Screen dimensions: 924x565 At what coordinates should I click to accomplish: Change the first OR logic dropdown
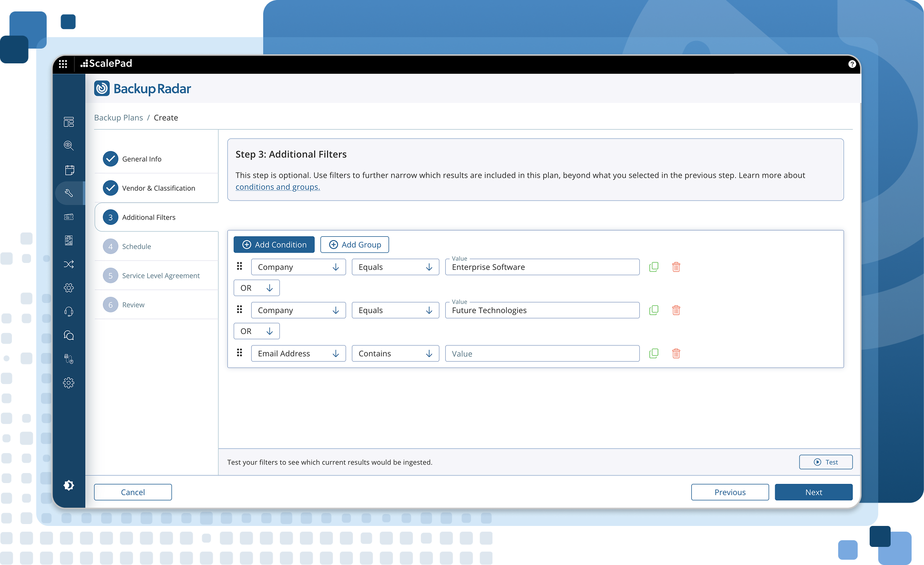point(257,288)
